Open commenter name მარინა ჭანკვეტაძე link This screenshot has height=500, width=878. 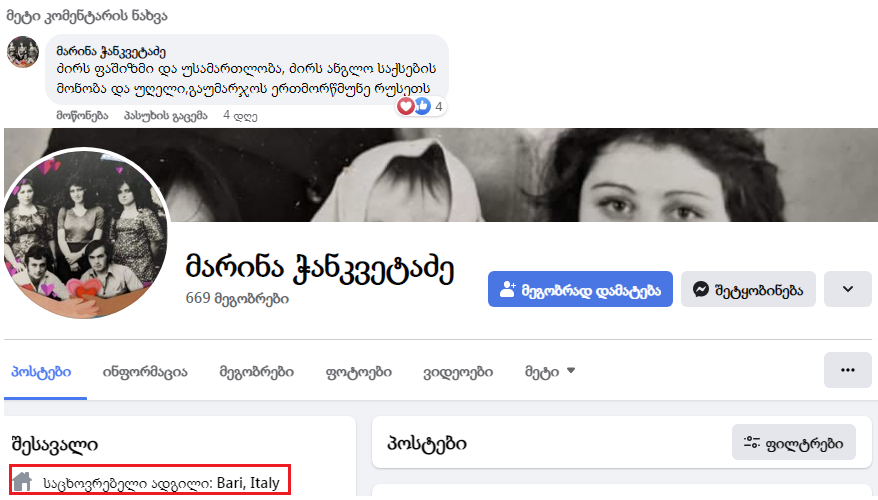111,52
